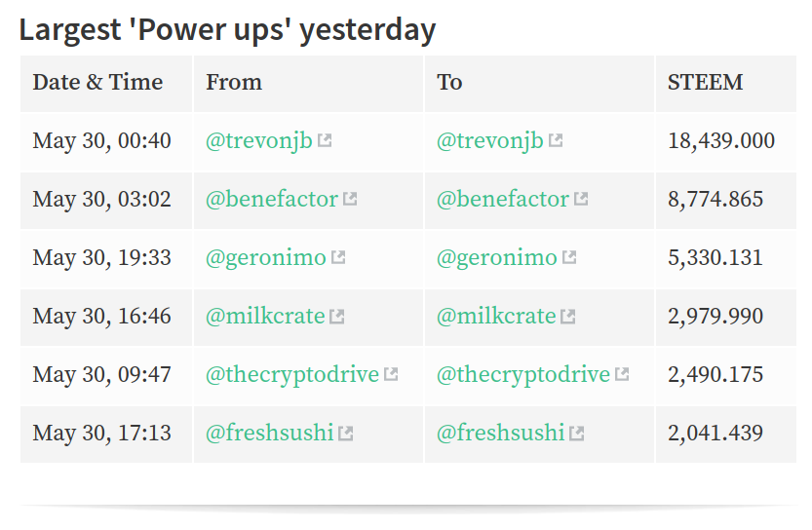
Task: Open external link icon beside From @trevonjb
Action: pyautogui.click(x=325, y=140)
